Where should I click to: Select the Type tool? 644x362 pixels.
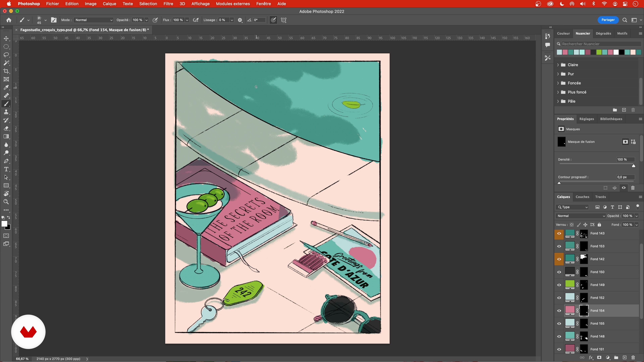coord(6,169)
